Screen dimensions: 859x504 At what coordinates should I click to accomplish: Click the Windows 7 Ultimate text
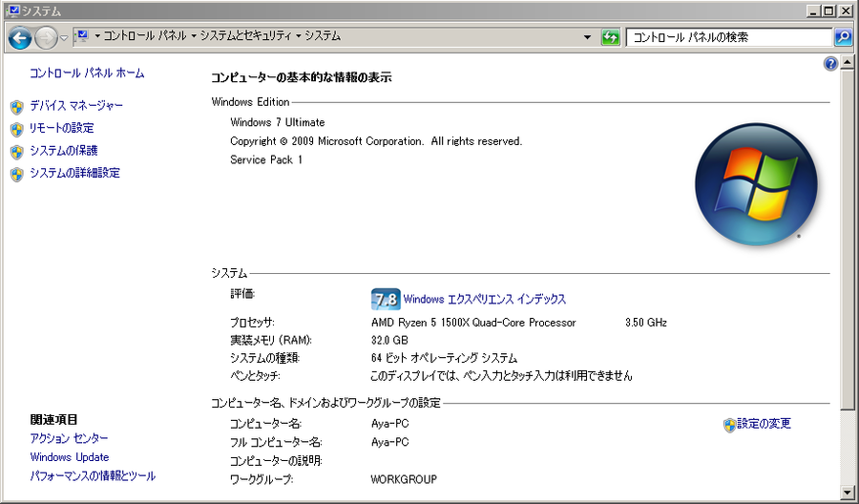277,122
